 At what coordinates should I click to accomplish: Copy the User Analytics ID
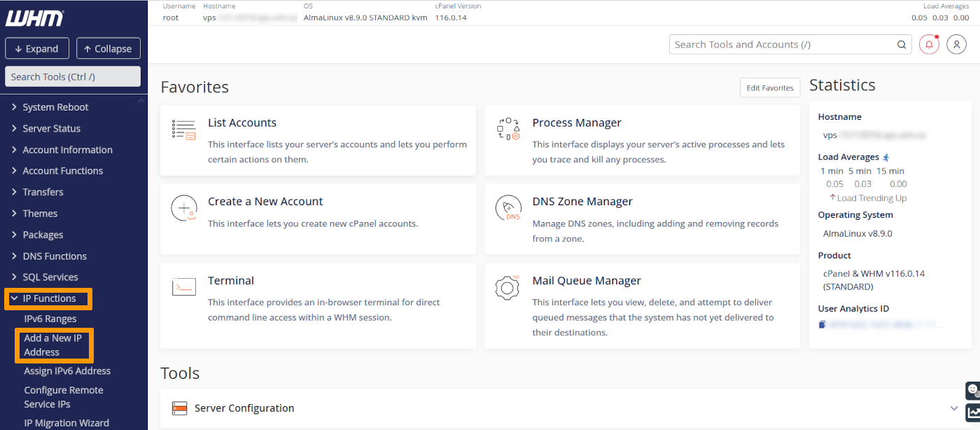(822, 325)
